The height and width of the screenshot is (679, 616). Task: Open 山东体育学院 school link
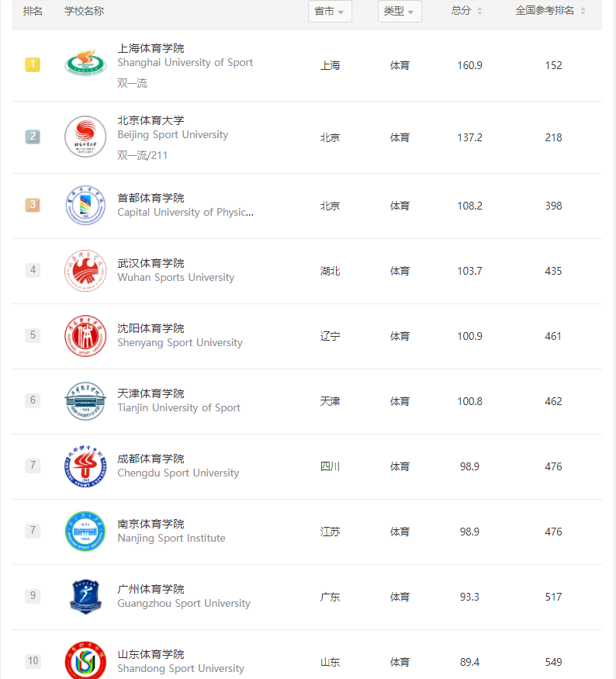pyautogui.click(x=151, y=654)
